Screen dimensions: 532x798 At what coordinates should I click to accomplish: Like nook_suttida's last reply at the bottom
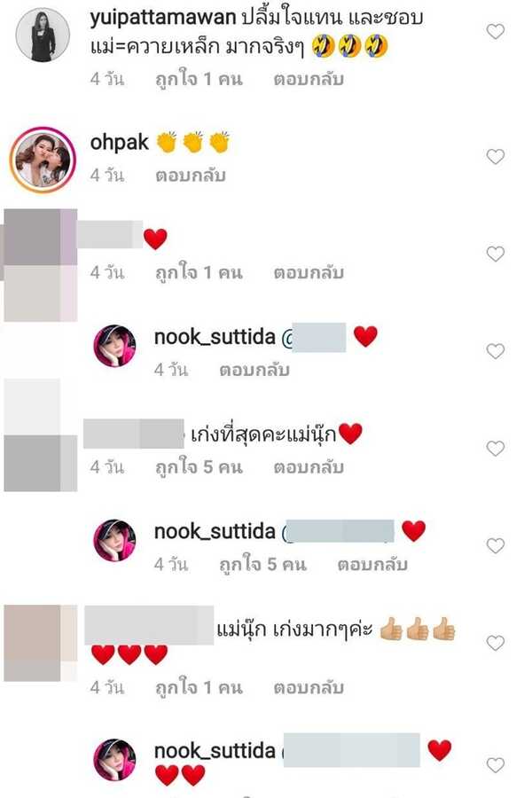tap(496, 764)
